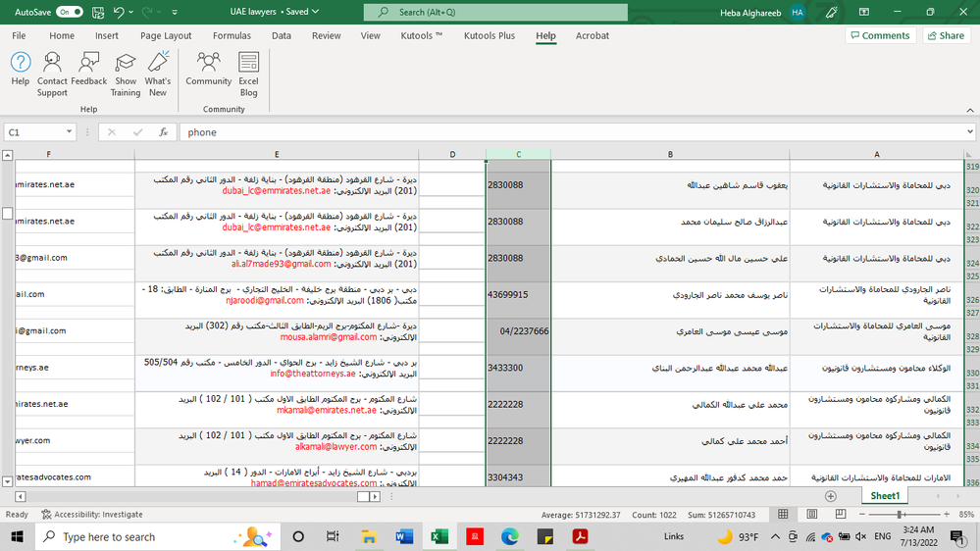Image resolution: width=980 pixels, height=551 pixels.
Task: Adjust the zoom slider handle
Action: point(900,514)
